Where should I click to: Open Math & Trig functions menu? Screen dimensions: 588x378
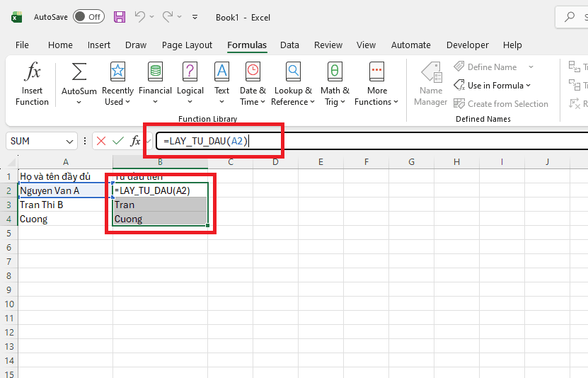click(335, 84)
